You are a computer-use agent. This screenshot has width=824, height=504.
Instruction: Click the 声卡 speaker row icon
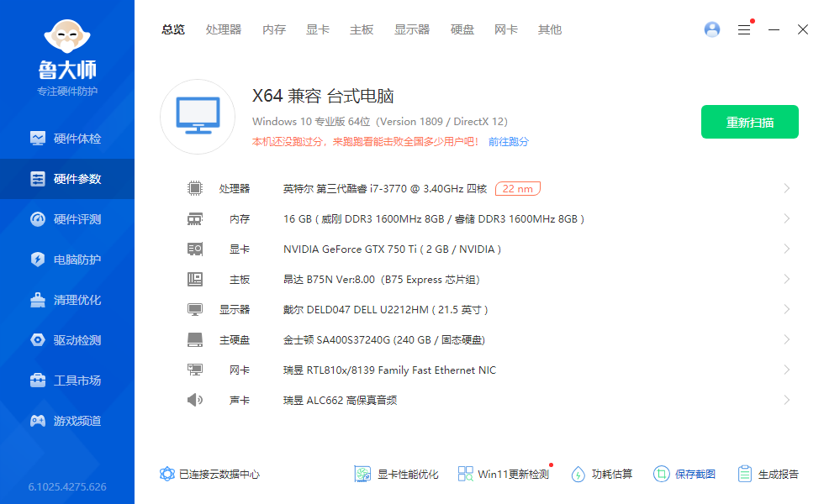pyautogui.click(x=195, y=400)
